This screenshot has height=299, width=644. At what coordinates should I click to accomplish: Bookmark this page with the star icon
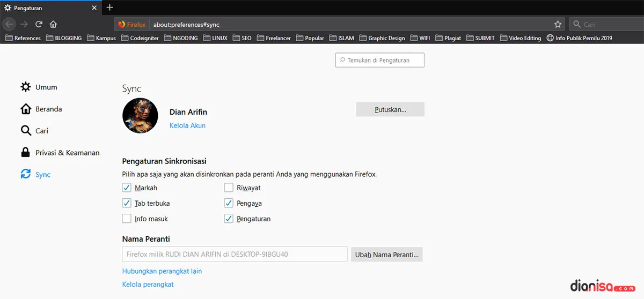pos(558,24)
